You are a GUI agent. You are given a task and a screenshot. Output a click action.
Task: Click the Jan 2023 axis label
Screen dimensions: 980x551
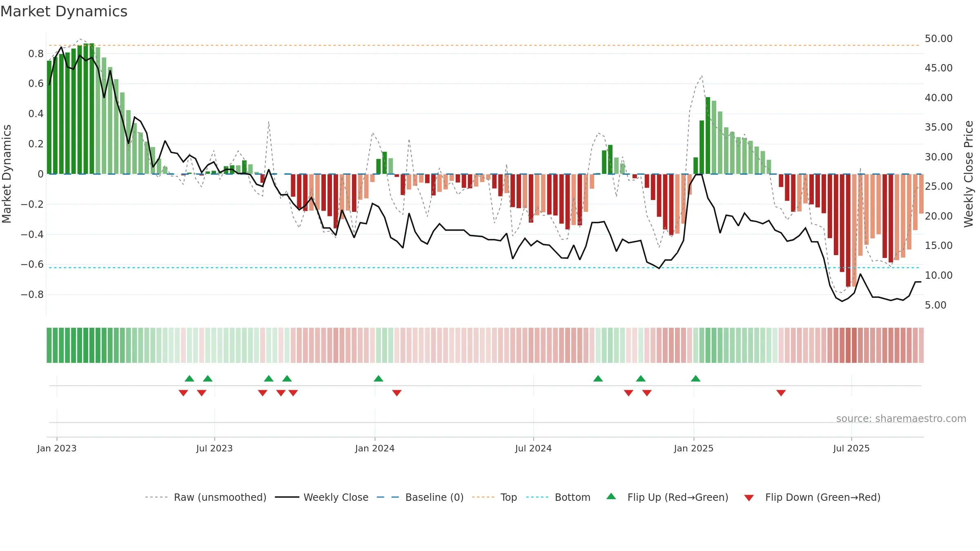tap(57, 448)
